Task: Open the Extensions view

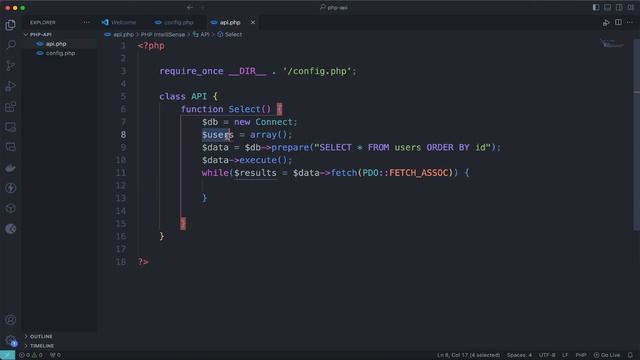Action: [x=11, y=107]
